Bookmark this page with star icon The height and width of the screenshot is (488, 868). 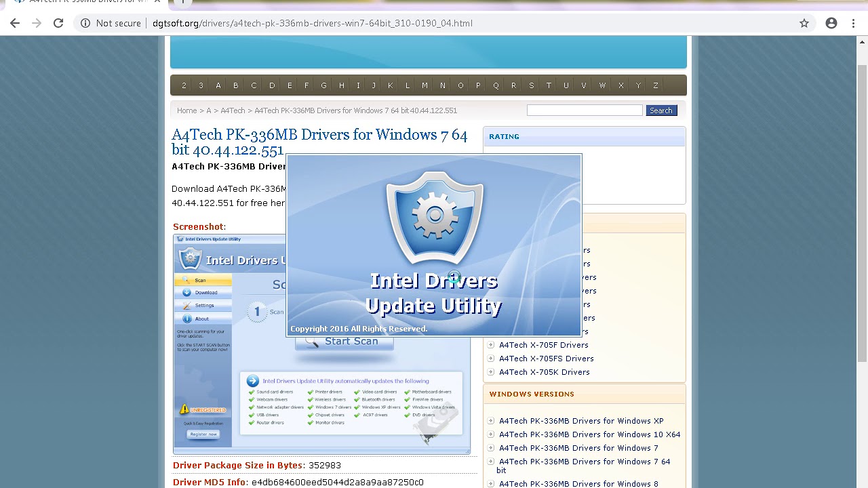(804, 23)
